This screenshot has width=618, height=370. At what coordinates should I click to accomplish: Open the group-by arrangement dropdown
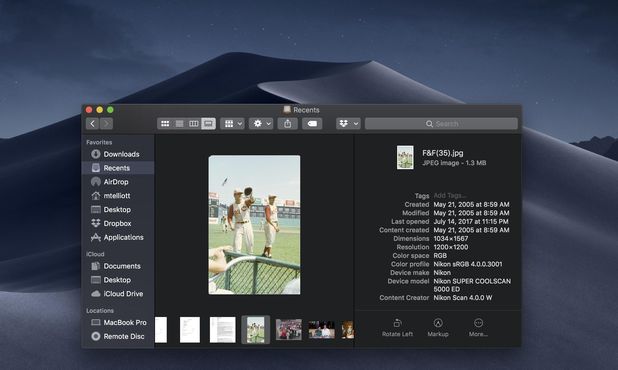233,124
